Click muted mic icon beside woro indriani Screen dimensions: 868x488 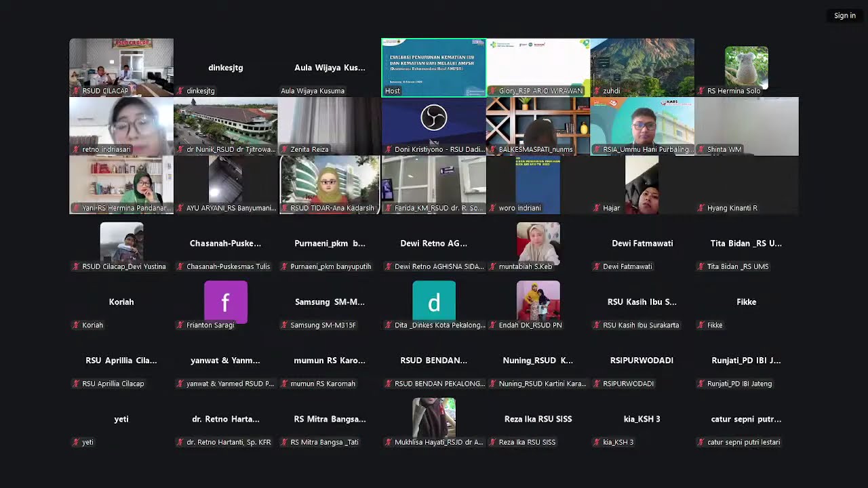click(x=492, y=208)
